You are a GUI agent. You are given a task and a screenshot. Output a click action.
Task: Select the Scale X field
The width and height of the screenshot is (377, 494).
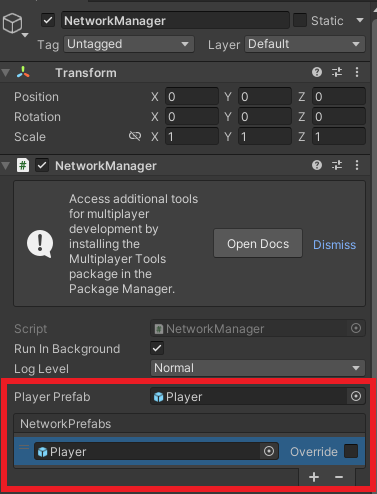[x=192, y=137]
